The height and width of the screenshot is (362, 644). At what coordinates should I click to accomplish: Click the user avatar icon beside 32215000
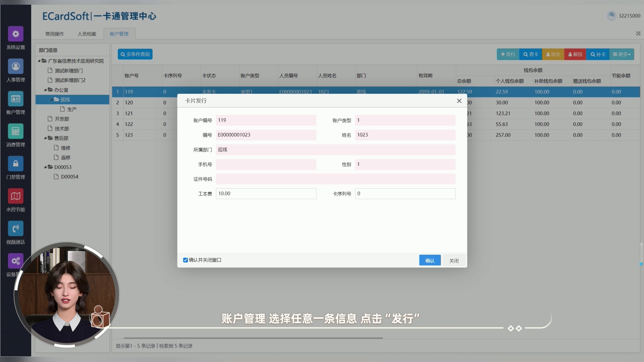pos(611,16)
